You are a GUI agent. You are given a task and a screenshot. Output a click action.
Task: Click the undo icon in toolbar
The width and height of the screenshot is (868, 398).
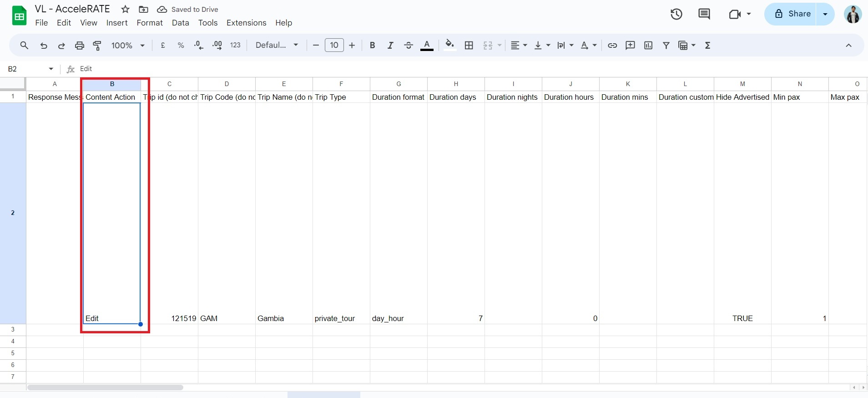tap(44, 45)
